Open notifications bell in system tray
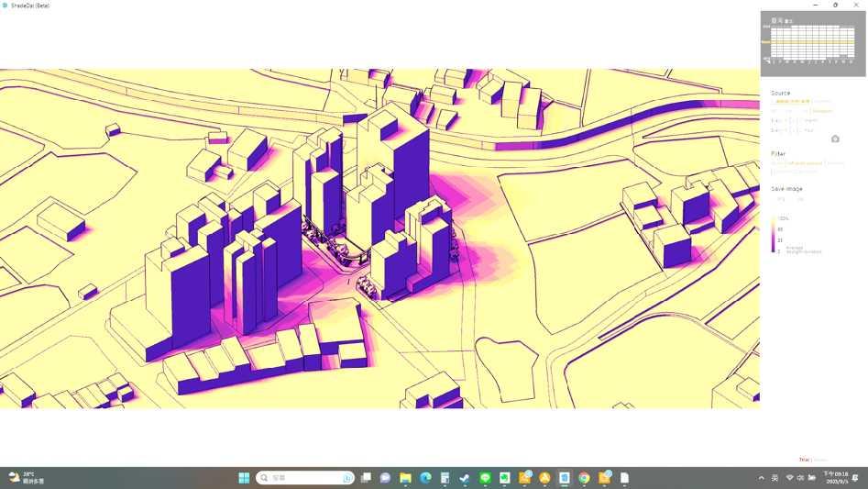Viewport: 868px width, 489px height. 856,478
